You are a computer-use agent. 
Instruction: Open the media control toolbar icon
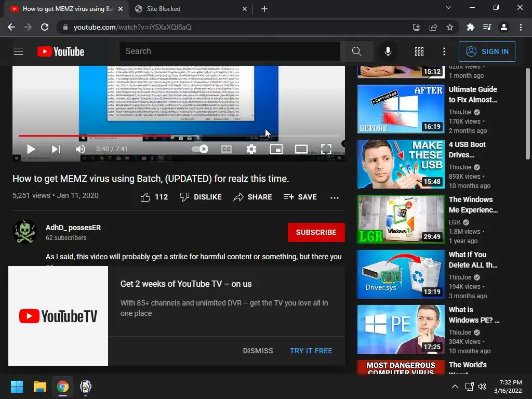(x=487, y=27)
